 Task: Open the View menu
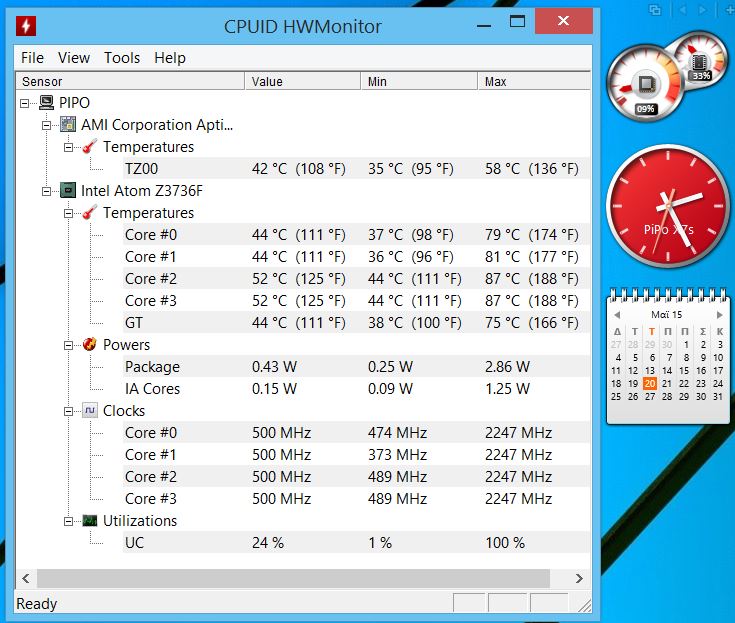click(x=74, y=58)
